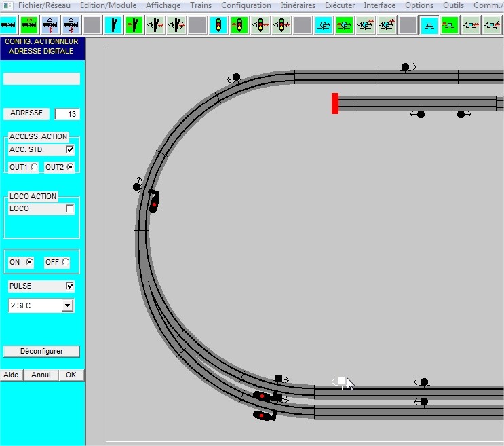
Task: Click the detector icon with slashed red arrow
Action: coord(387,24)
